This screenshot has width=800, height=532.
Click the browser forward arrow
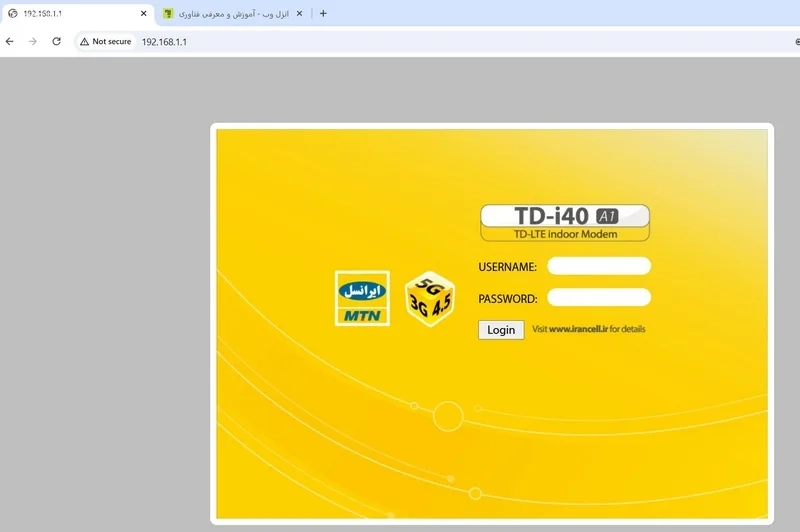33,41
